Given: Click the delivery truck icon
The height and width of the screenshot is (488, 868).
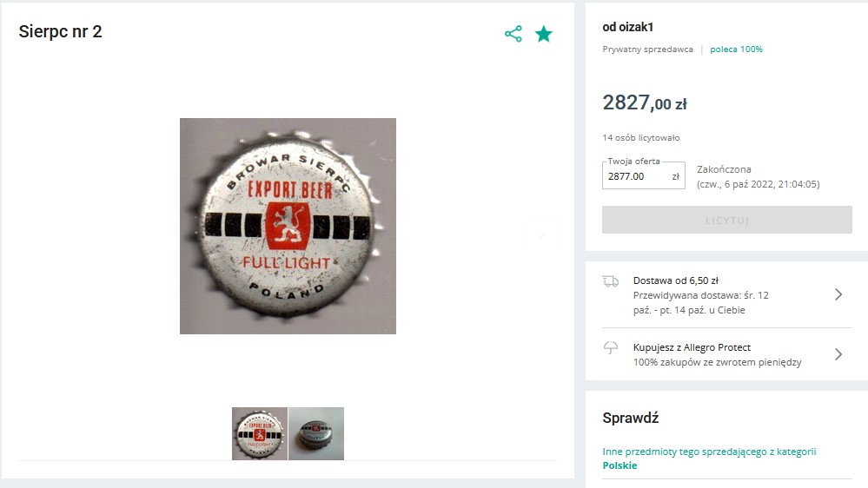Looking at the screenshot, I should (x=611, y=281).
